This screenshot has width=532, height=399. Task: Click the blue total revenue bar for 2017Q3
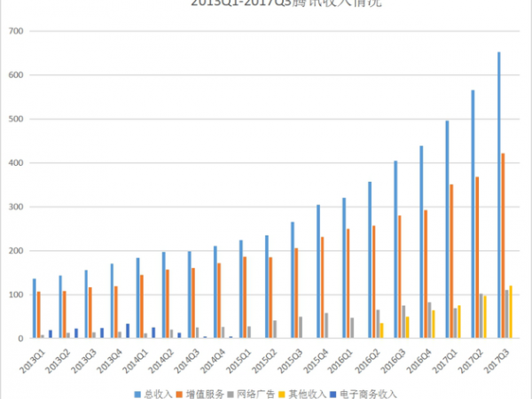click(x=498, y=195)
